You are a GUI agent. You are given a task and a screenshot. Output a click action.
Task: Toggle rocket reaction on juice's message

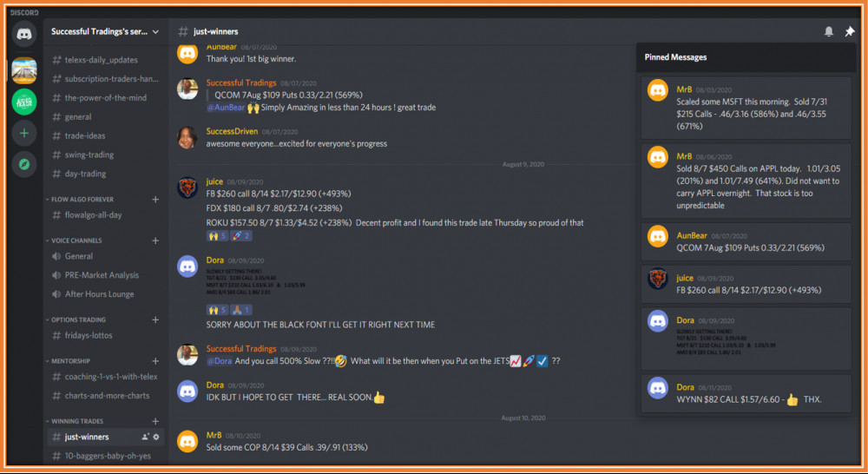click(240, 236)
